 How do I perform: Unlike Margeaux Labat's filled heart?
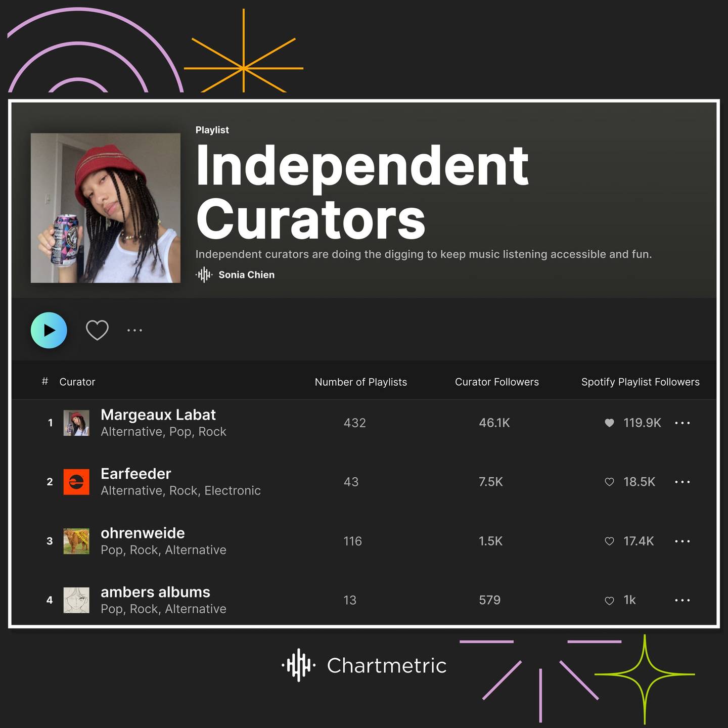point(610,423)
